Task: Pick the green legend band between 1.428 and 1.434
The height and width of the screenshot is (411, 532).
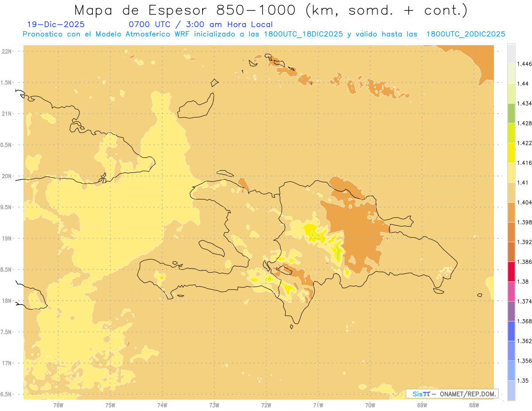Action: 511,113
